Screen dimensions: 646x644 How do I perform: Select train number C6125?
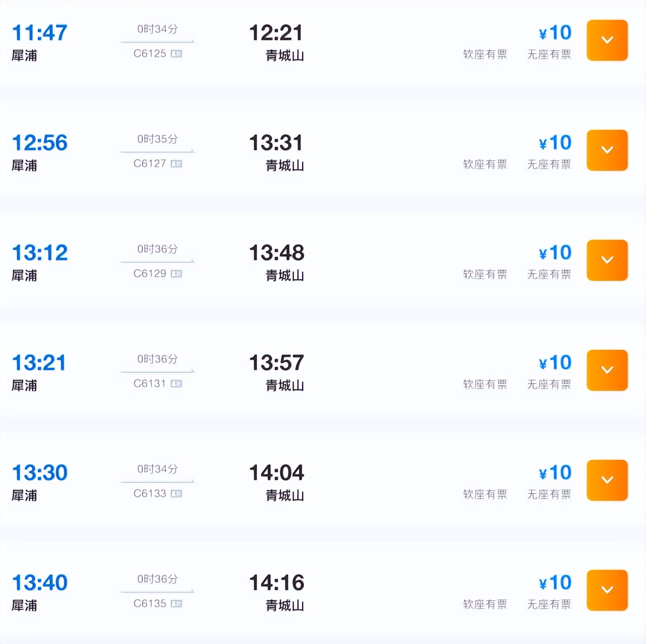point(150,54)
